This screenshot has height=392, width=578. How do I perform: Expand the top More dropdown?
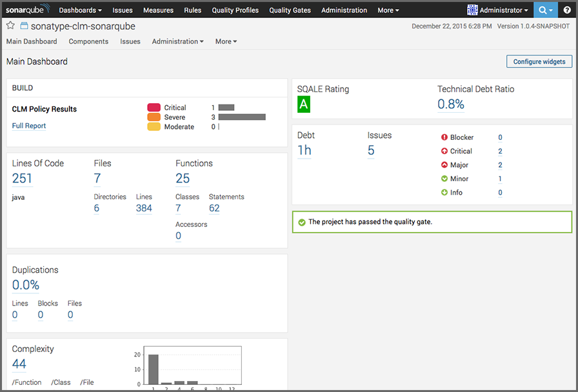[388, 10]
